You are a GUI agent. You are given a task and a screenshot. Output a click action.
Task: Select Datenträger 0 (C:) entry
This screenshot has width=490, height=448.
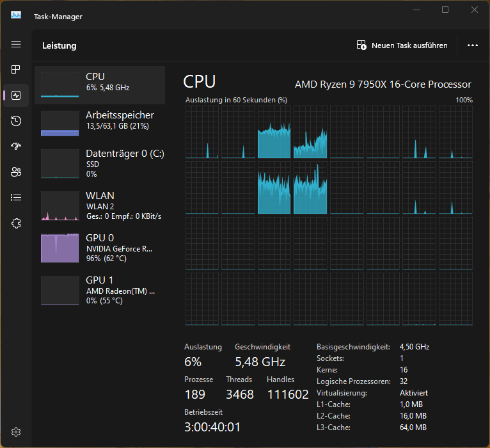(100, 163)
